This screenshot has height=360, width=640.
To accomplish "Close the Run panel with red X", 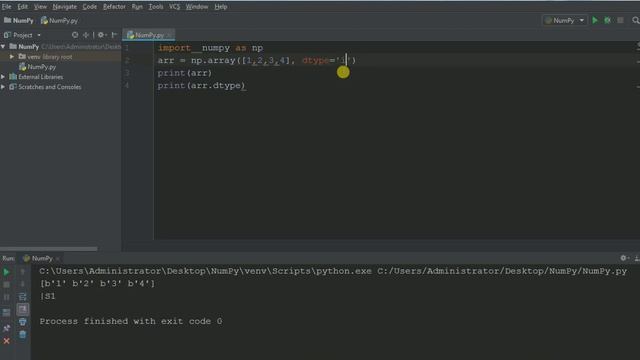I will [7, 341].
